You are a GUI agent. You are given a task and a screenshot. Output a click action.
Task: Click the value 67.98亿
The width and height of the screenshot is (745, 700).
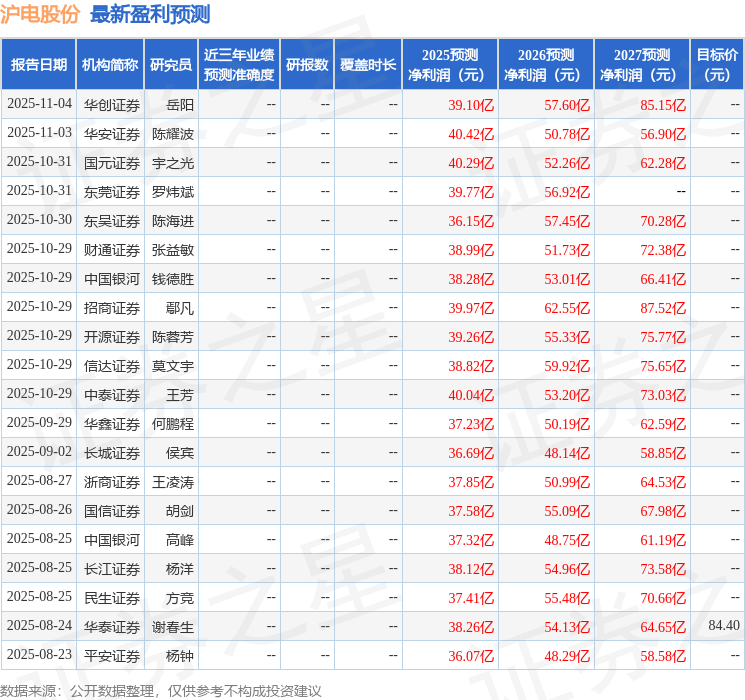point(663,511)
